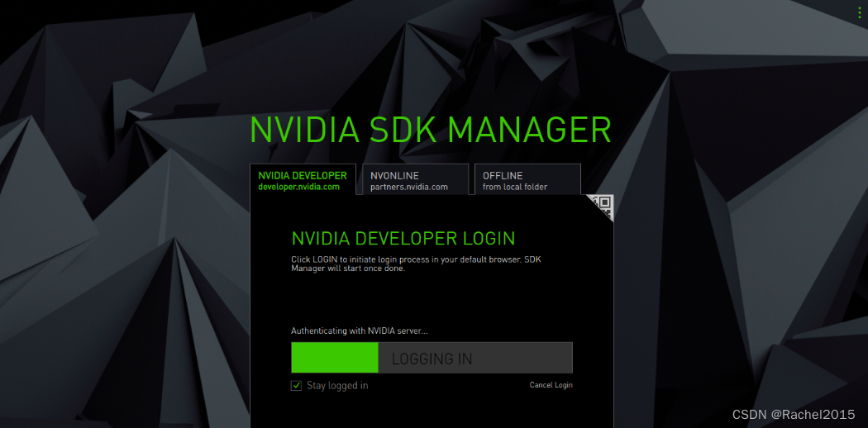
Task: Switch to the NVONLINE tab
Action: 415,179
